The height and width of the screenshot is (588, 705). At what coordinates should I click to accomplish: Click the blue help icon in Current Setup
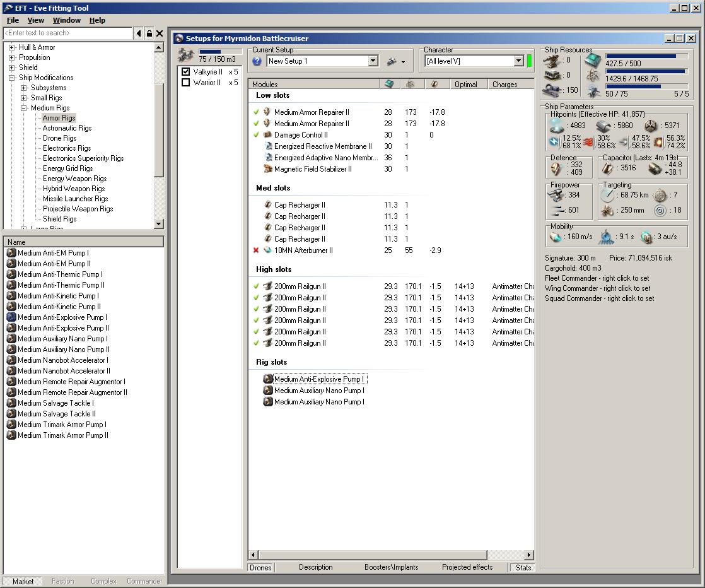point(257,61)
